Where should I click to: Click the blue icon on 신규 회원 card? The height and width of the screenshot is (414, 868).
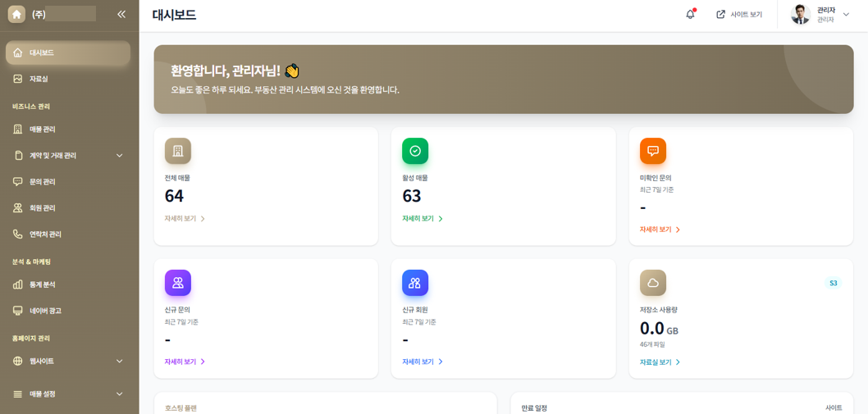[x=415, y=283]
